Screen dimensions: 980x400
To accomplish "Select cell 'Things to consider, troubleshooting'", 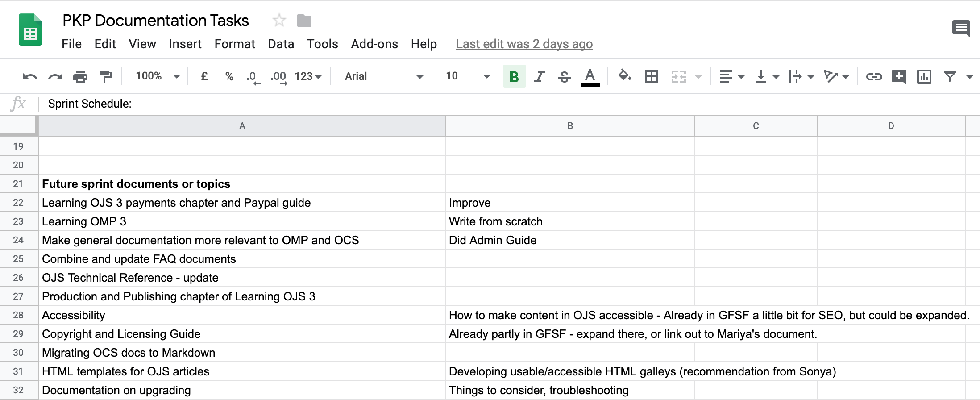I will 570,390.
